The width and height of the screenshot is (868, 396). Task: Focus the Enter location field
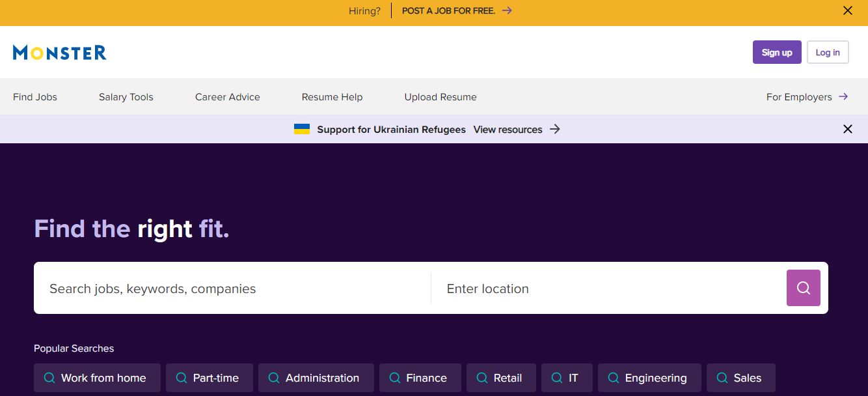click(x=608, y=288)
